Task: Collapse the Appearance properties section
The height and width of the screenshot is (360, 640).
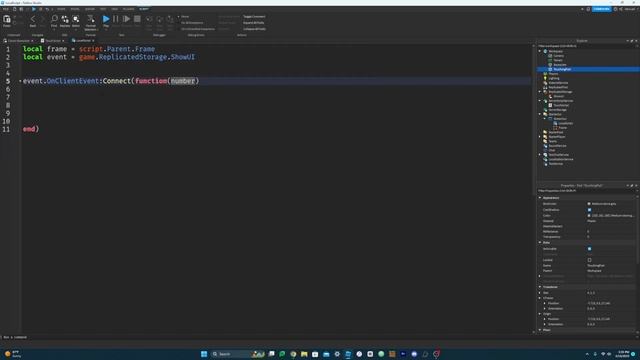Action: point(540,198)
